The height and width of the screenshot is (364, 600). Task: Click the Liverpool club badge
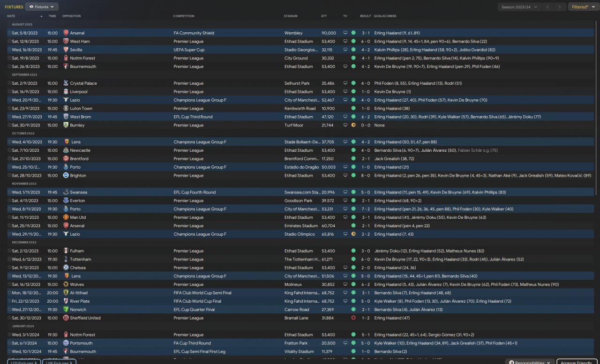coord(66,92)
